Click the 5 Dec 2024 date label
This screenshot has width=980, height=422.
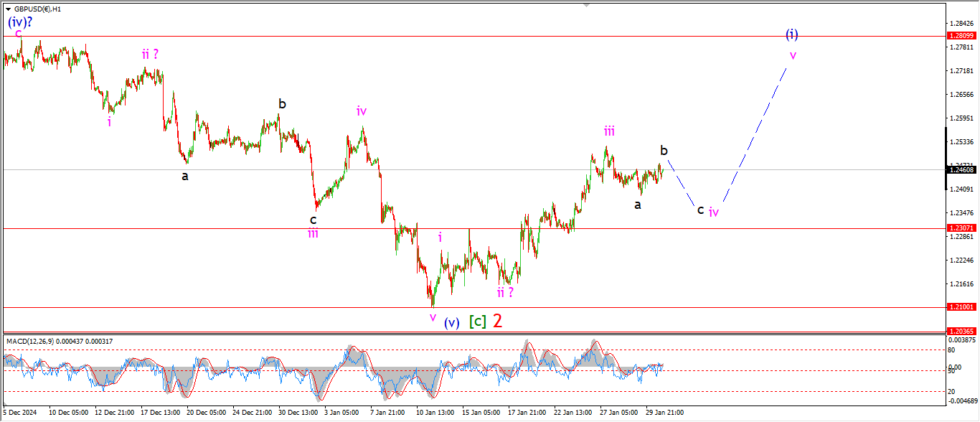[x=21, y=413]
